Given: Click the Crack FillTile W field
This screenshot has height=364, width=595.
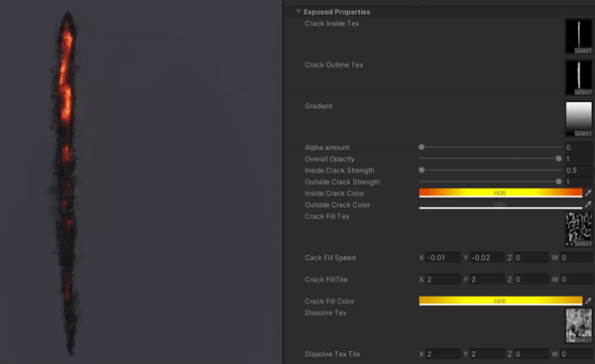Looking at the screenshot, I should point(576,280).
